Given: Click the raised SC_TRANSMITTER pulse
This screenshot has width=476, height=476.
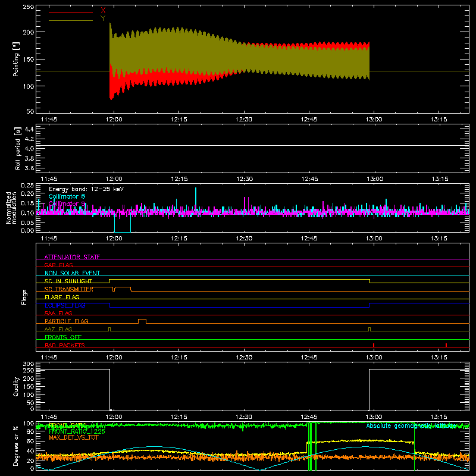Looking at the screenshot, I should click(123, 289).
